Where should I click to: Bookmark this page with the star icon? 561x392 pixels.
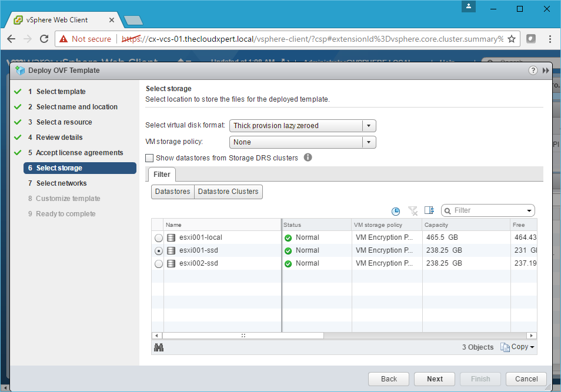[x=512, y=39]
